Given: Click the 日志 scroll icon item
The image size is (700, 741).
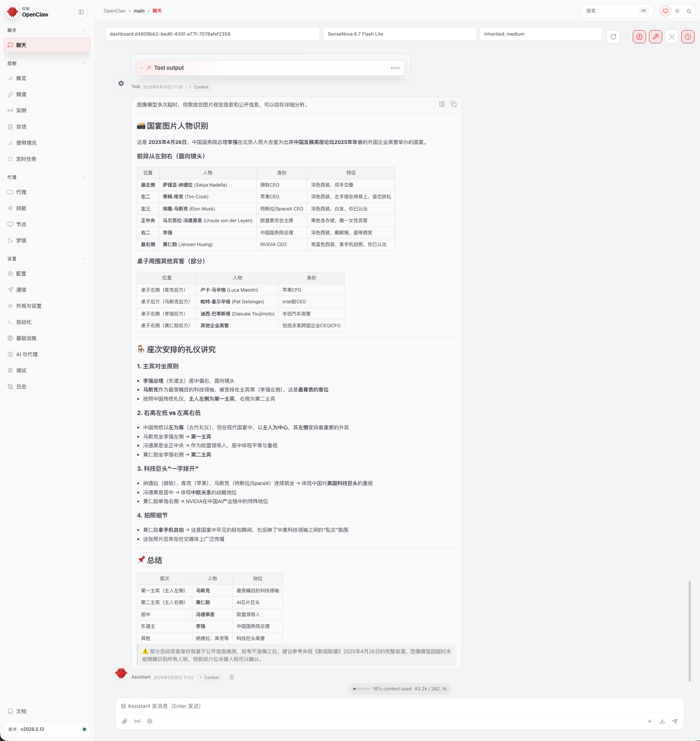Looking at the screenshot, I should (x=47, y=387).
